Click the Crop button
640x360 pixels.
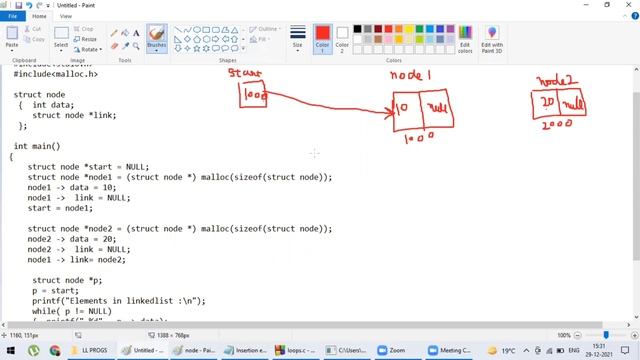pyautogui.click(x=84, y=29)
